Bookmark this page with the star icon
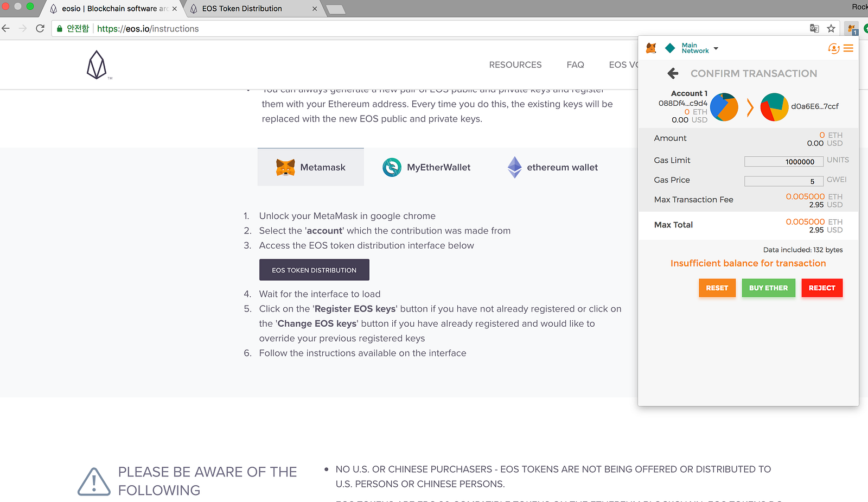This screenshot has width=868, height=502. click(x=831, y=28)
